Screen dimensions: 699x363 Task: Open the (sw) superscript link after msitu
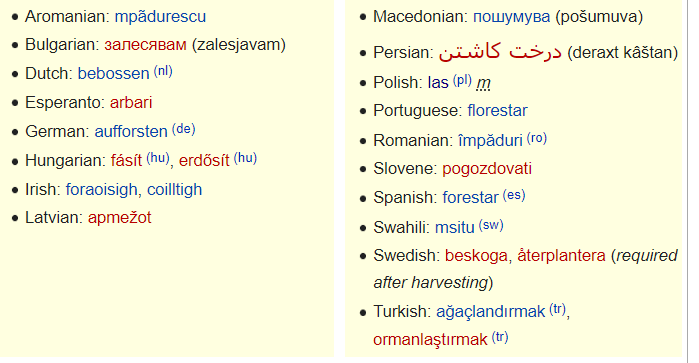(491, 225)
